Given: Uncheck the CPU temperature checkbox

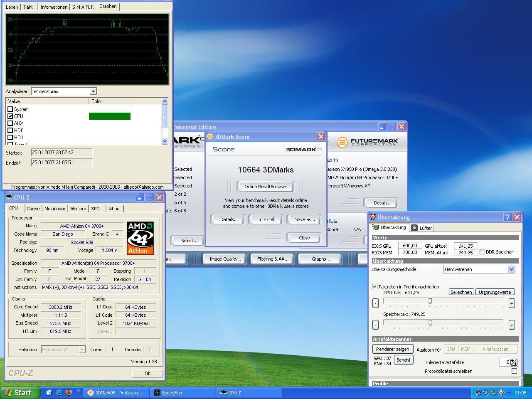Looking at the screenshot, I should [x=10, y=116].
